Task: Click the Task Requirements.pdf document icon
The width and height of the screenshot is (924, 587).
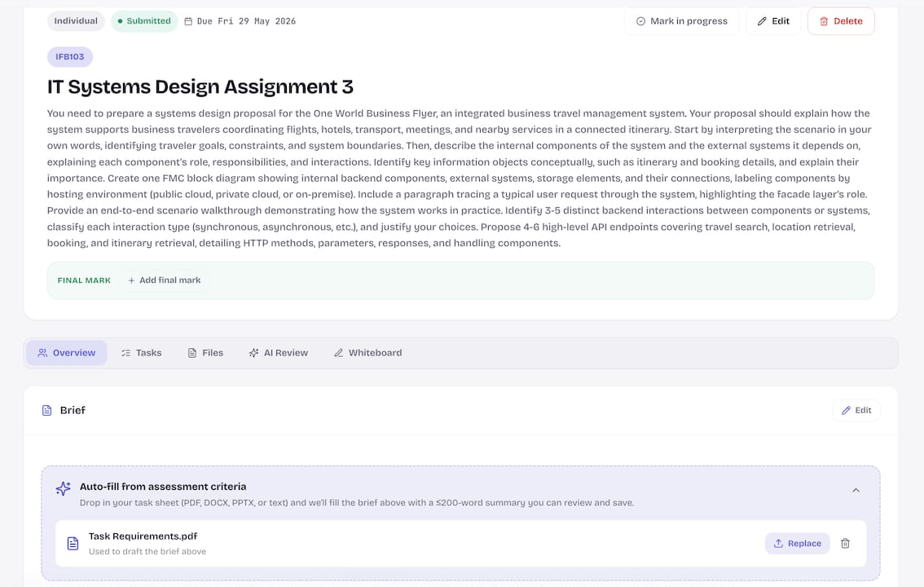Action: point(73,544)
